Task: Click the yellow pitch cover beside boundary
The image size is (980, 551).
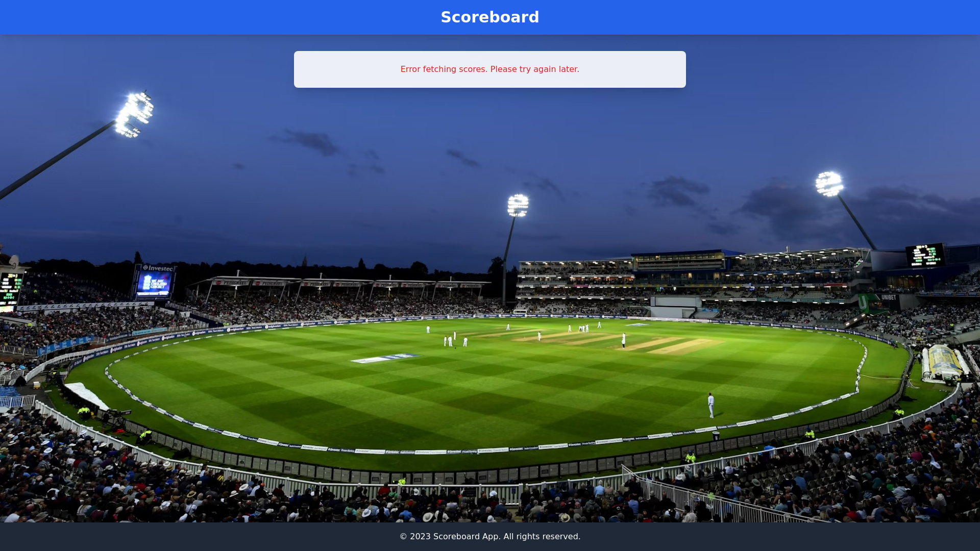Action: 945,363
